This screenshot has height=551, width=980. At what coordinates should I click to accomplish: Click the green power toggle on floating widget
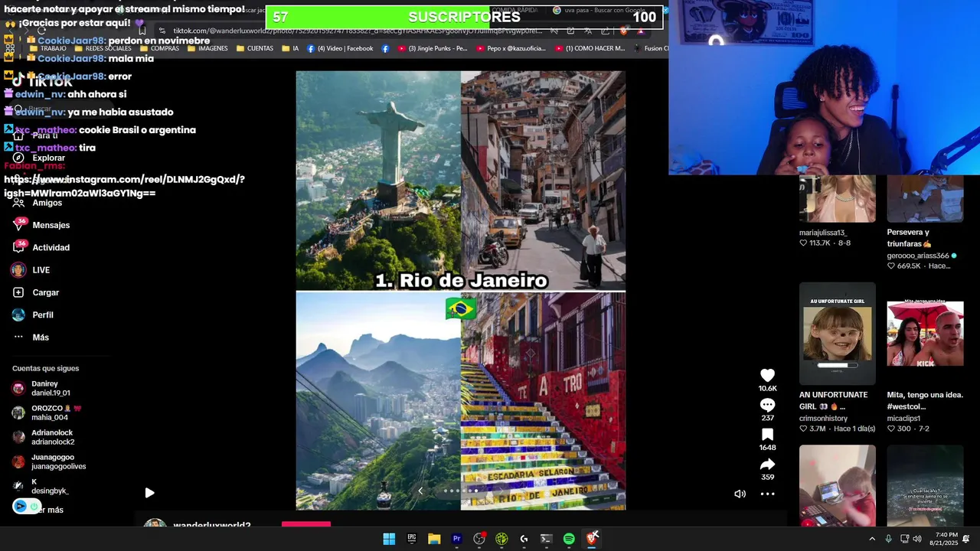point(34,506)
